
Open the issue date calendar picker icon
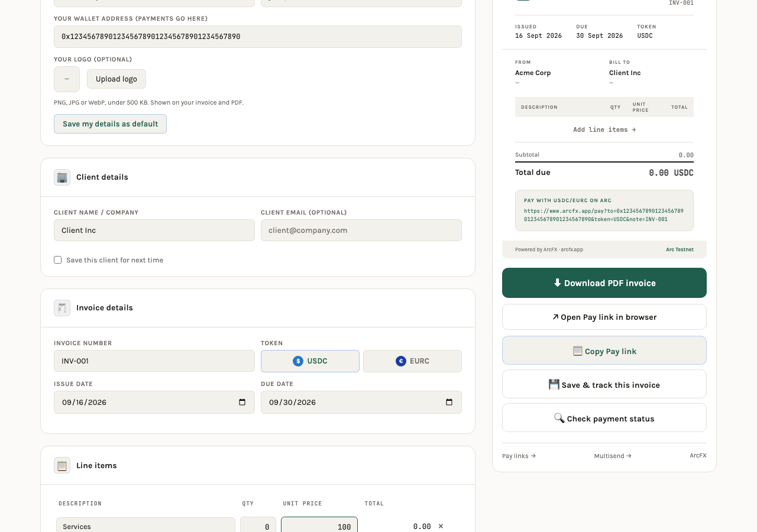pos(242,402)
